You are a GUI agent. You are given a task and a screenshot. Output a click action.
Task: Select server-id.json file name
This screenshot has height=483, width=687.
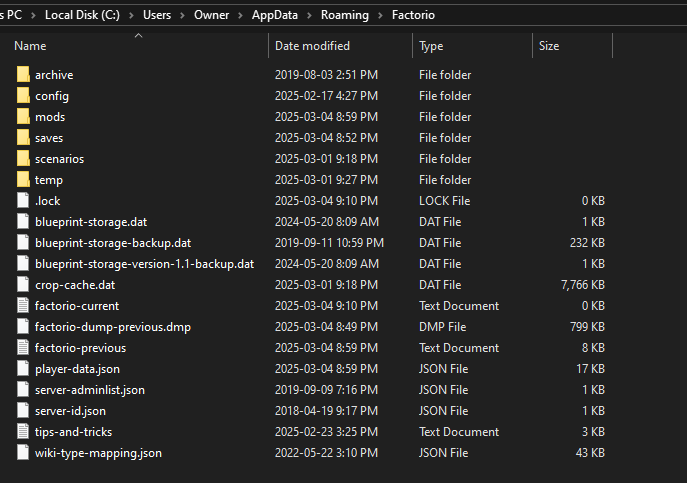[x=70, y=411]
